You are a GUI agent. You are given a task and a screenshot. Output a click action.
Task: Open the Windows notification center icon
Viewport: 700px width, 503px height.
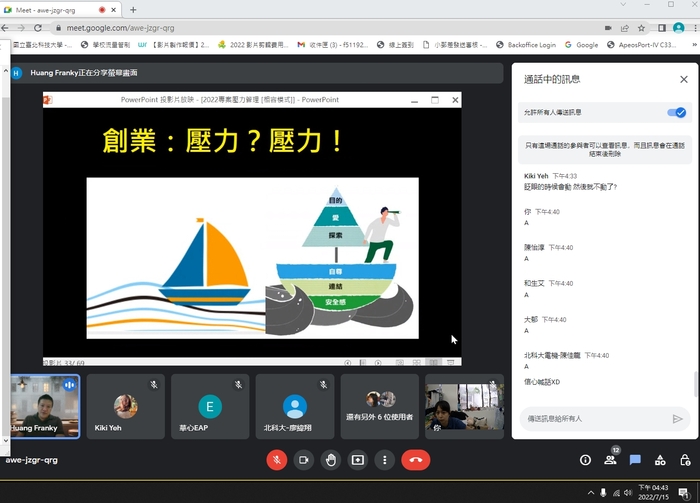pos(683,493)
